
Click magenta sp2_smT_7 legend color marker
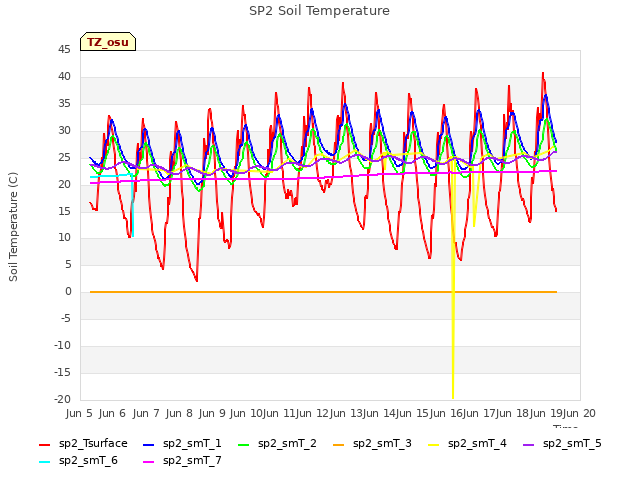149,462
